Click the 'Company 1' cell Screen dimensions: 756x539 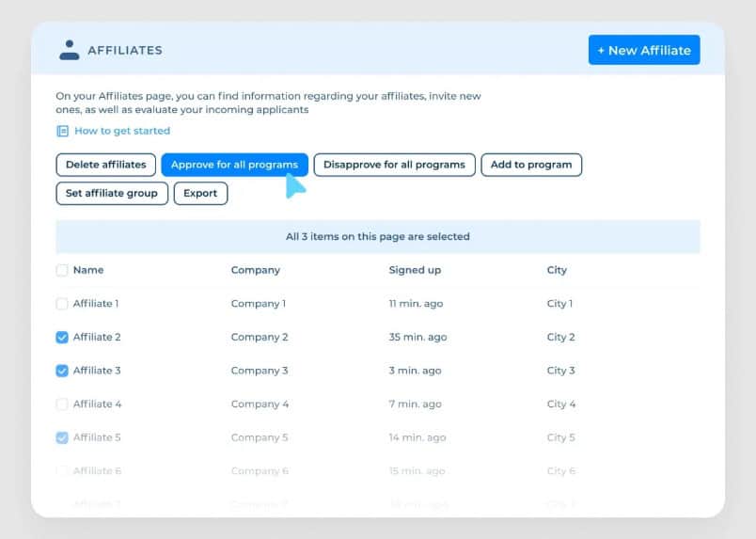tap(259, 304)
